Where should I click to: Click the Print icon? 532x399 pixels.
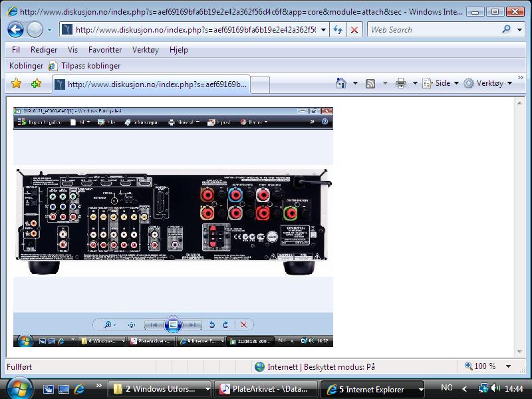coord(401,83)
